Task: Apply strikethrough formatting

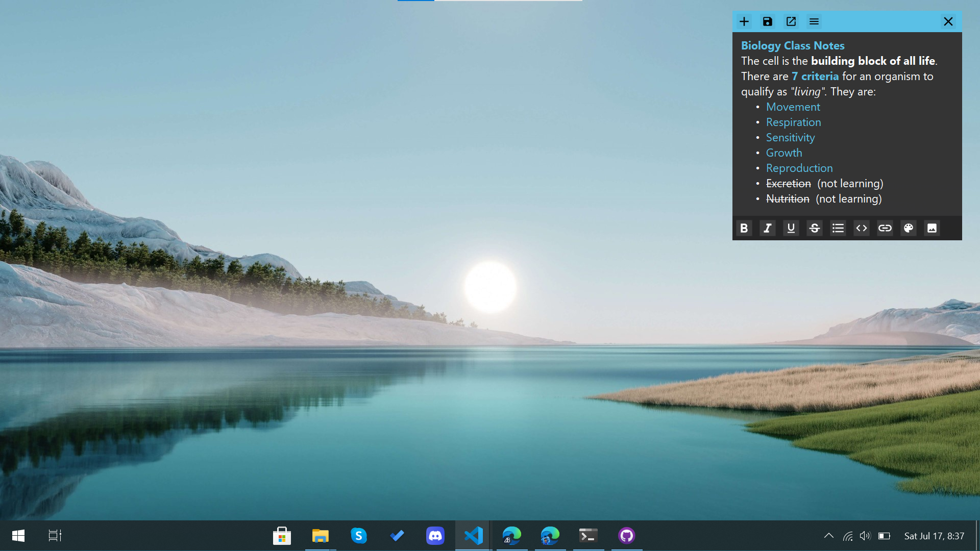Action: [x=815, y=228]
